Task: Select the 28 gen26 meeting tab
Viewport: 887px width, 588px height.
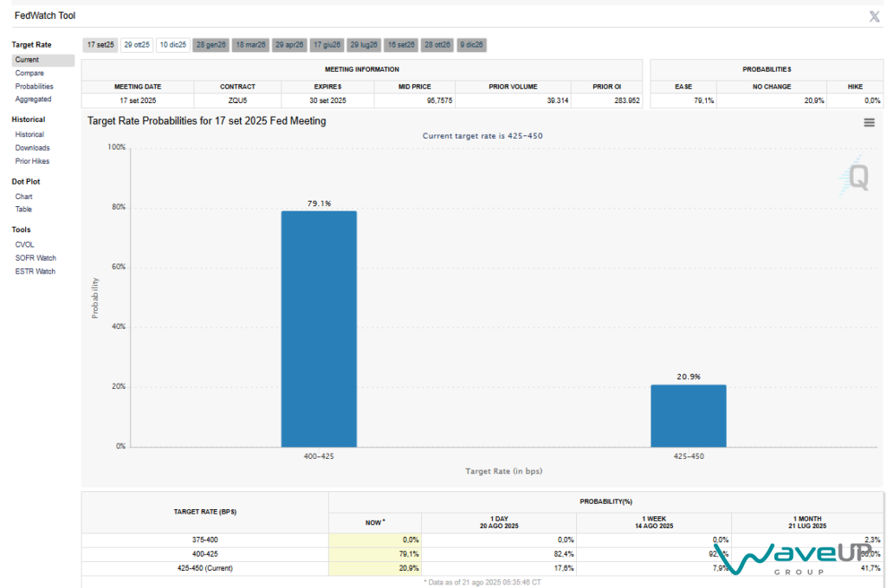Action: [211, 44]
